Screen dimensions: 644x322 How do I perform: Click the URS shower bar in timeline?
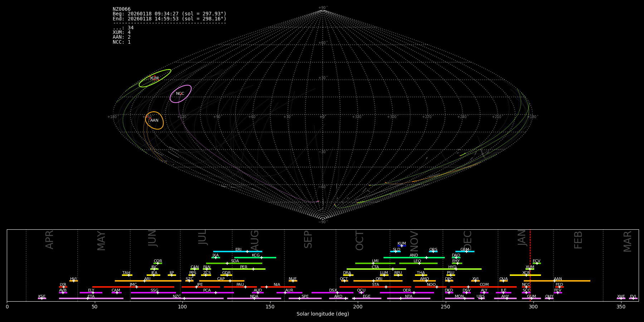[481, 298]
